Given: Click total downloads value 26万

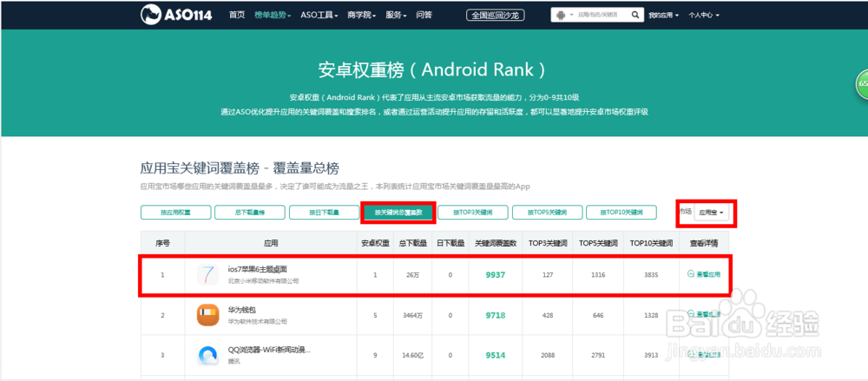Looking at the screenshot, I should 412,274.
